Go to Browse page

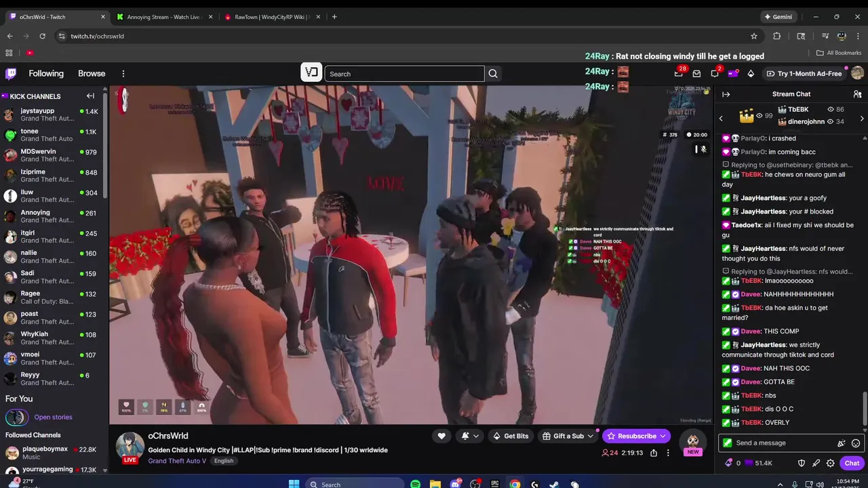pyautogui.click(x=92, y=73)
